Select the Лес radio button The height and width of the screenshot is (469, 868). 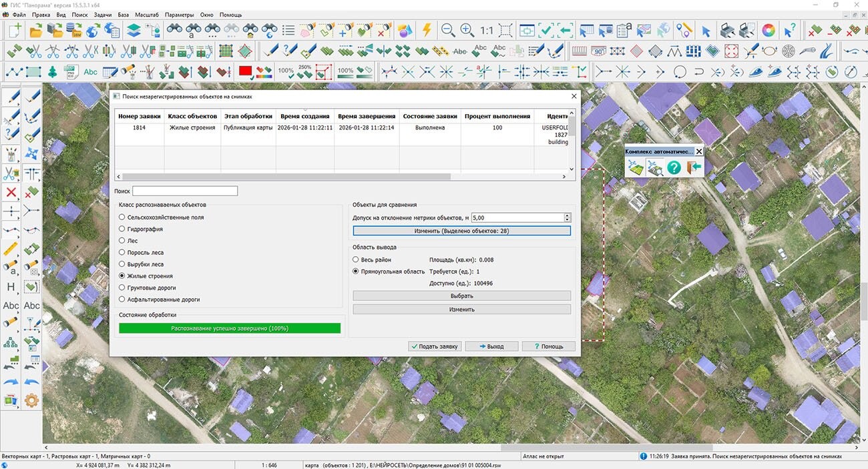[x=122, y=241]
